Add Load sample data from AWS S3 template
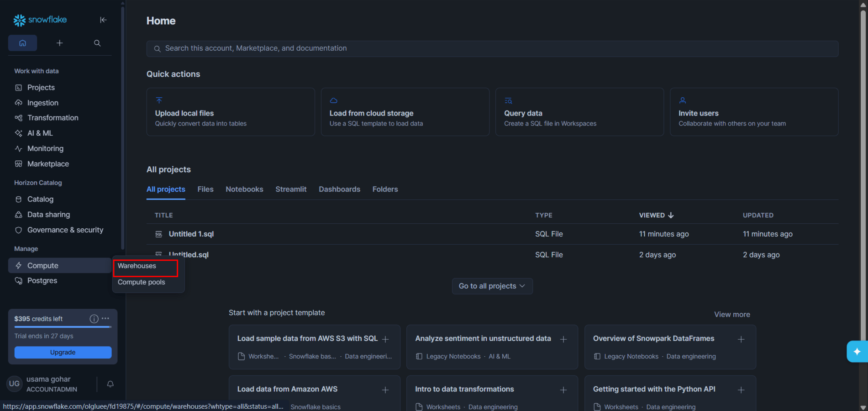 pyautogui.click(x=385, y=339)
